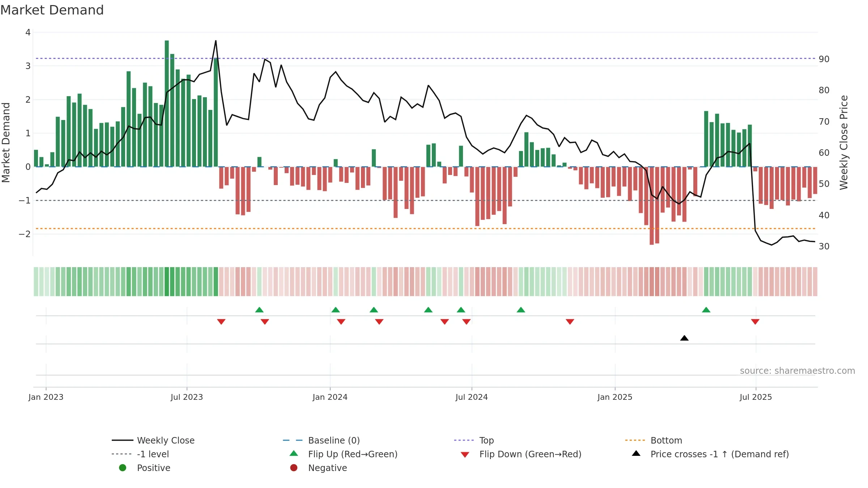Image resolution: width=868 pixels, height=488 pixels.
Task: Click the right axis price label 60
Action: tap(824, 153)
